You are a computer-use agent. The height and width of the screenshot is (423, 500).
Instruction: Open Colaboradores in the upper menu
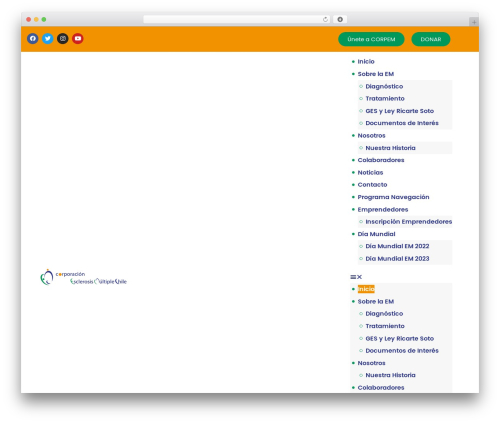[381, 160]
